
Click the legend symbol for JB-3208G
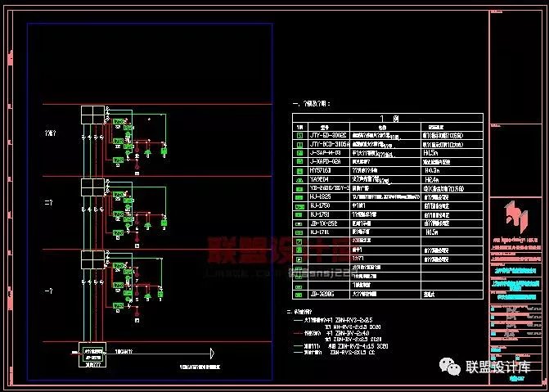click(299, 291)
